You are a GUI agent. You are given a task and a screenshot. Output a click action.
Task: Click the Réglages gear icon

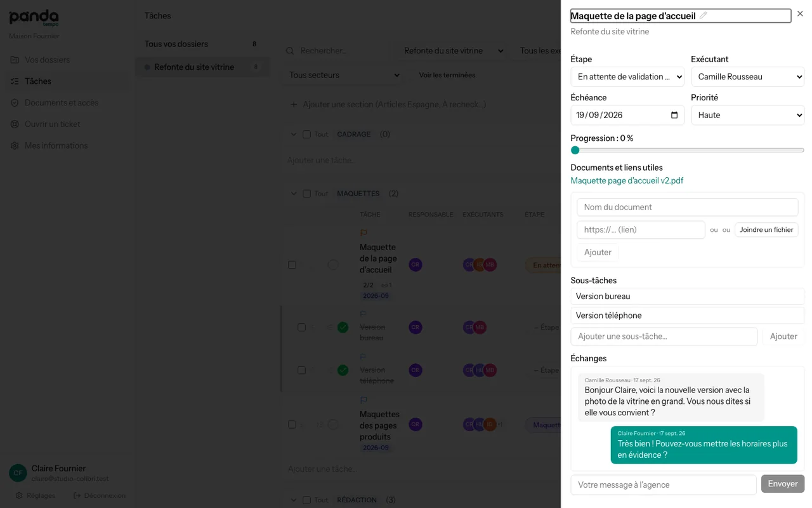coord(19,495)
